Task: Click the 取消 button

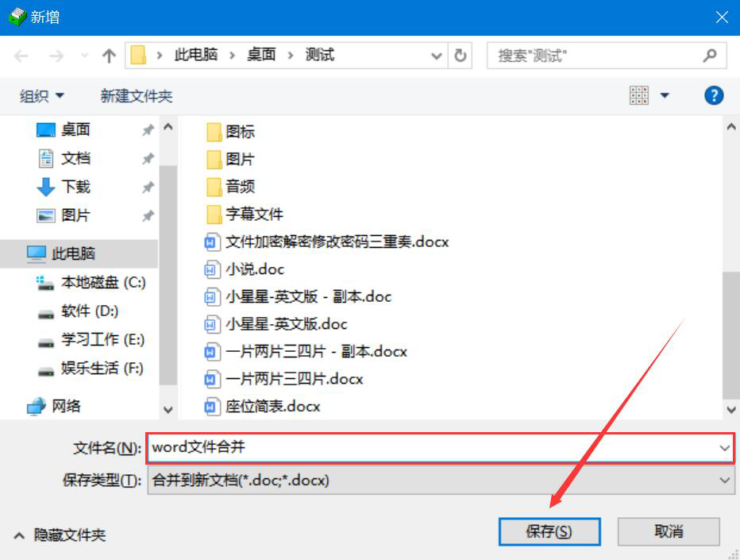Action: pos(669,531)
